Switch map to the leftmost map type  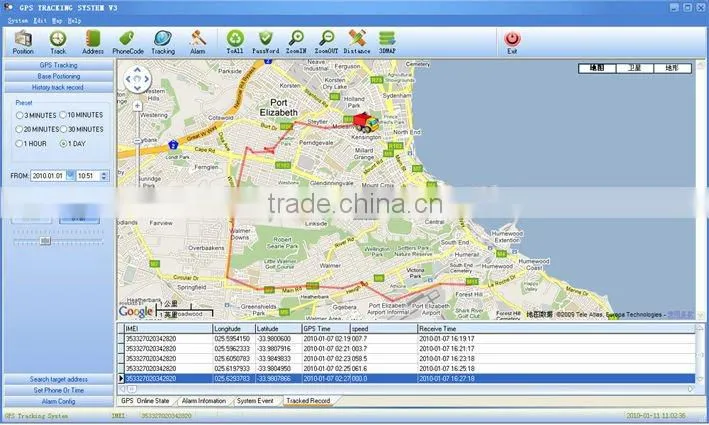(x=597, y=68)
